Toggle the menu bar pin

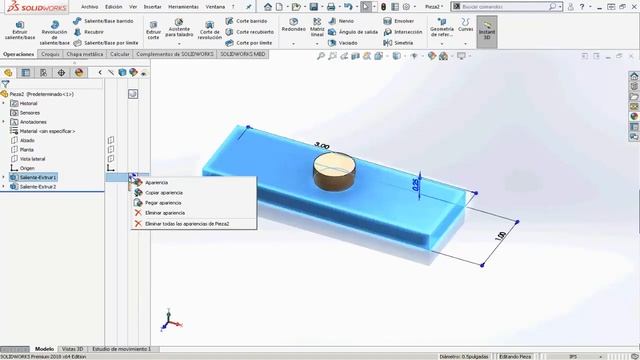pos(248,7)
